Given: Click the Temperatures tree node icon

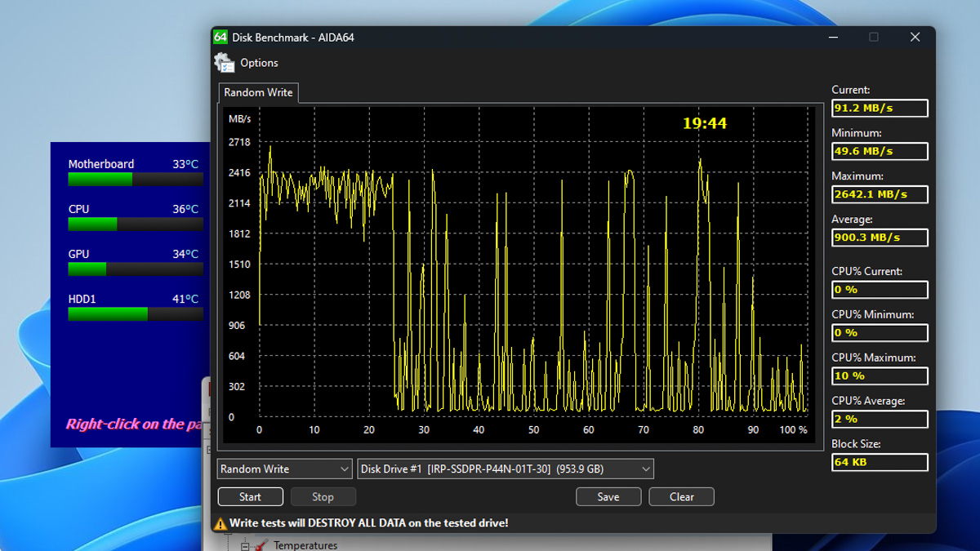Looking at the screenshot, I should 261,544.
